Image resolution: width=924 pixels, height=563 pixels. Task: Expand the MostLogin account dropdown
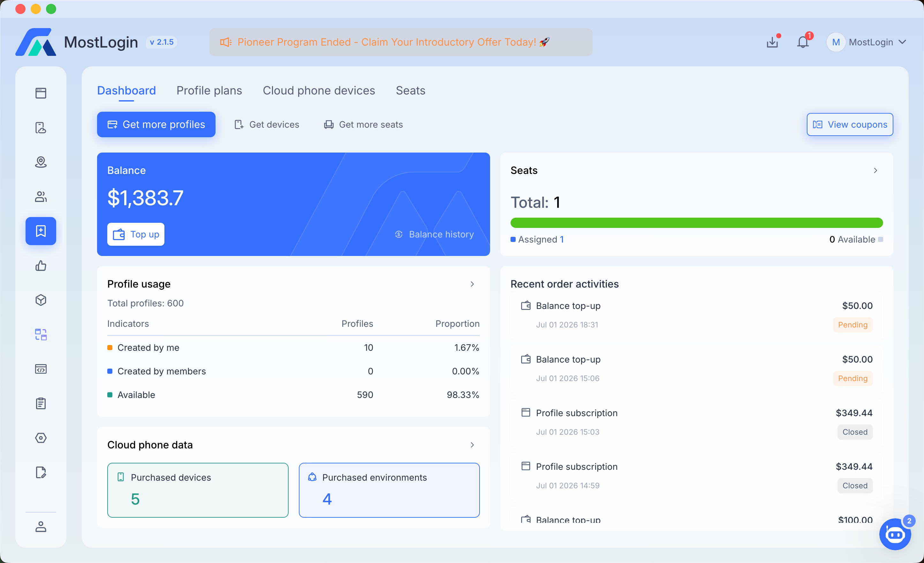point(903,42)
